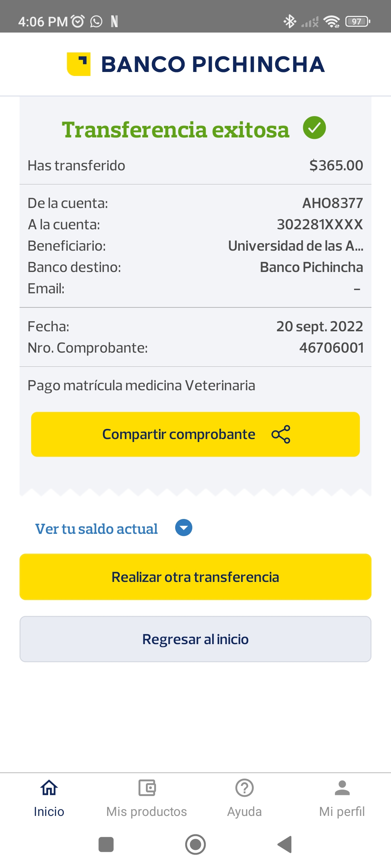Click the Ver tu saldo actual link

(x=96, y=529)
